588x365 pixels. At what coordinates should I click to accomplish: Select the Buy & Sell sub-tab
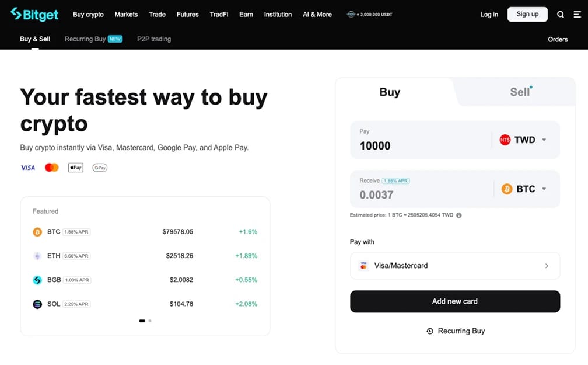coord(35,39)
